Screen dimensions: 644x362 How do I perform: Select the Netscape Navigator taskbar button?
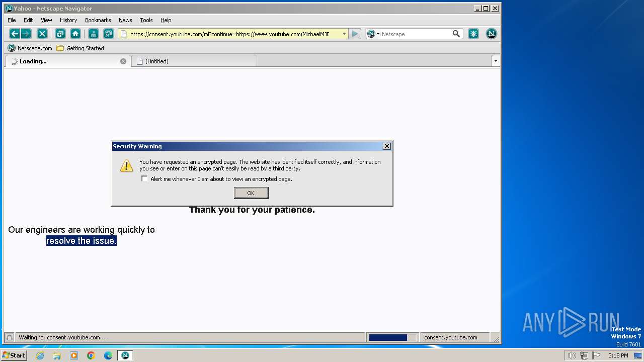pyautogui.click(x=125, y=355)
